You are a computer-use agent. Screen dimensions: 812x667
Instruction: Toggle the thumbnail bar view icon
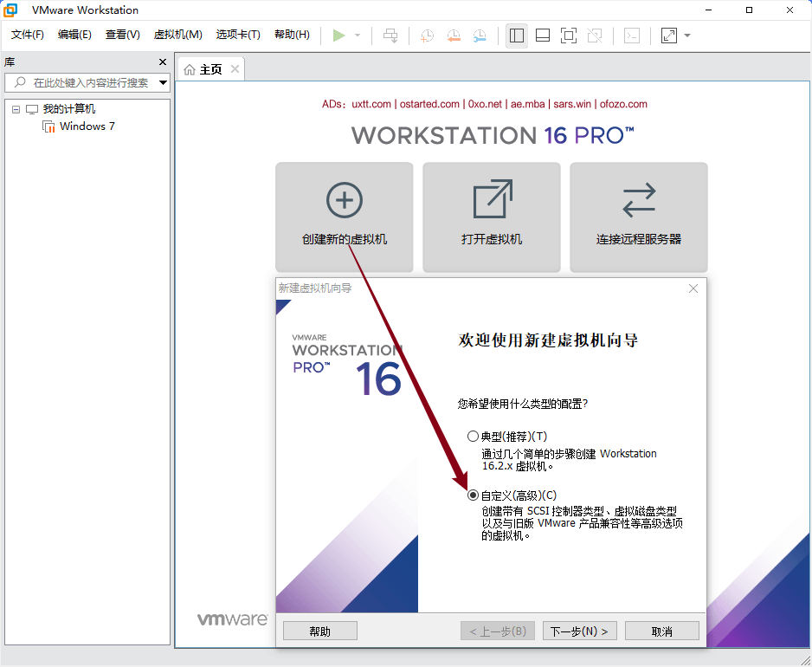(543, 36)
